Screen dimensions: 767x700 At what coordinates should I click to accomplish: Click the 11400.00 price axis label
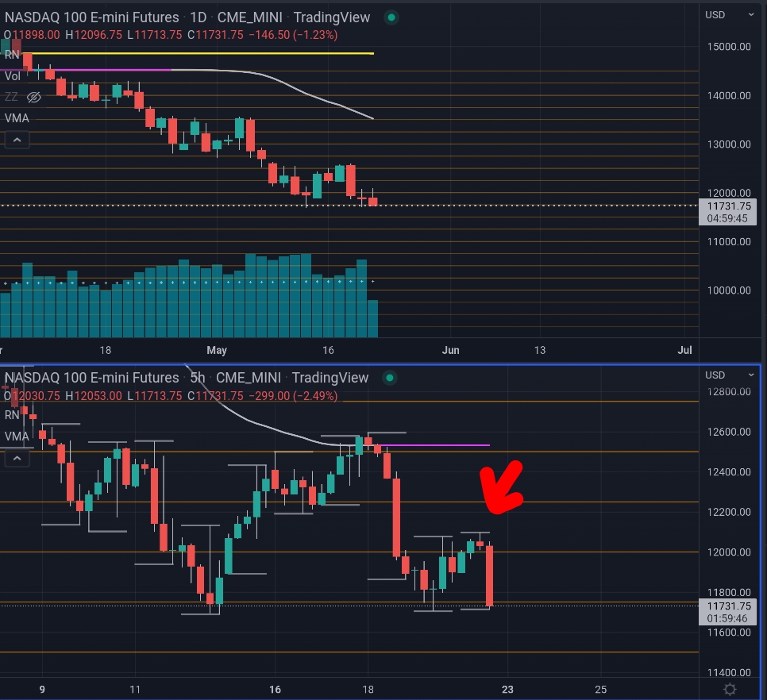(729, 673)
